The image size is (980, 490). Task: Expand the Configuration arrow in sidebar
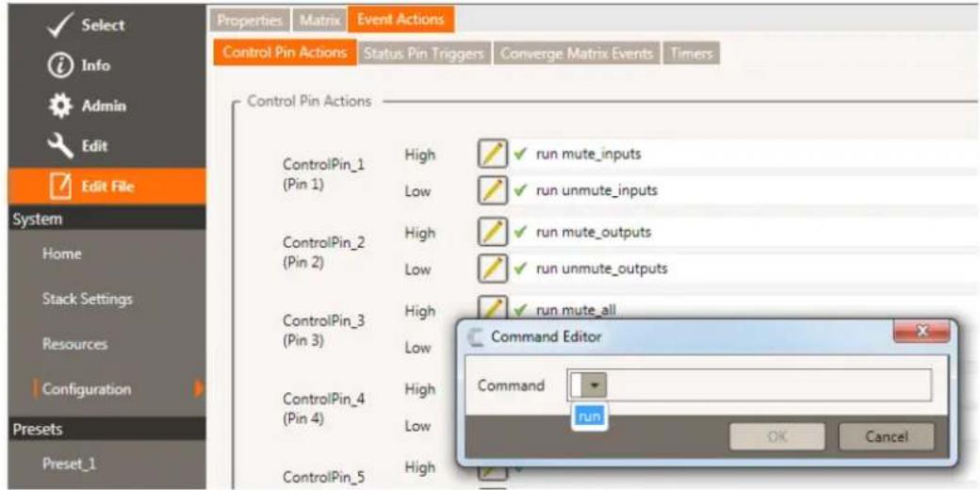[x=199, y=388]
